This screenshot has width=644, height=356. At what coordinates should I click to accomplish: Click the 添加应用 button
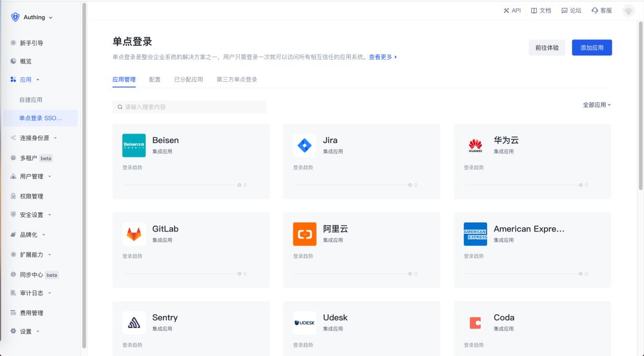(x=592, y=48)
